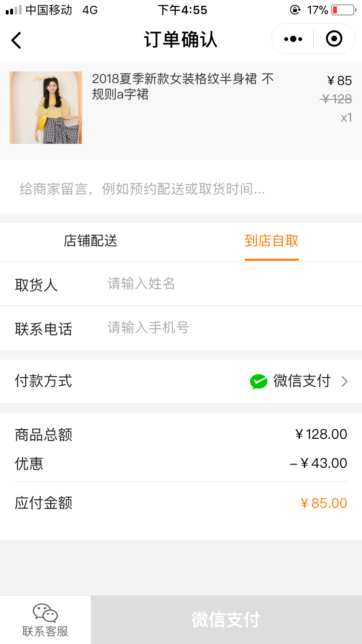
Task: Switch to the 店铺配送 tab
Action: click(x=91, y=241)
